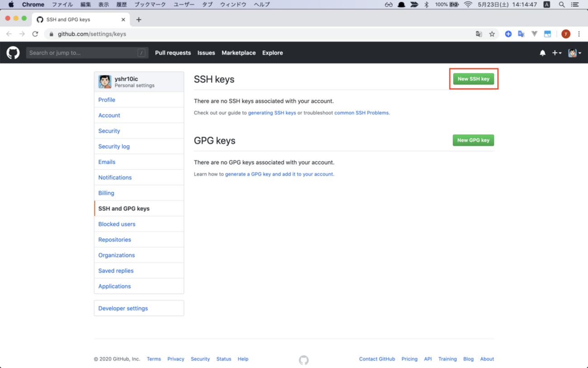Click the footer GitHub mark icon

tap(304, 360)
